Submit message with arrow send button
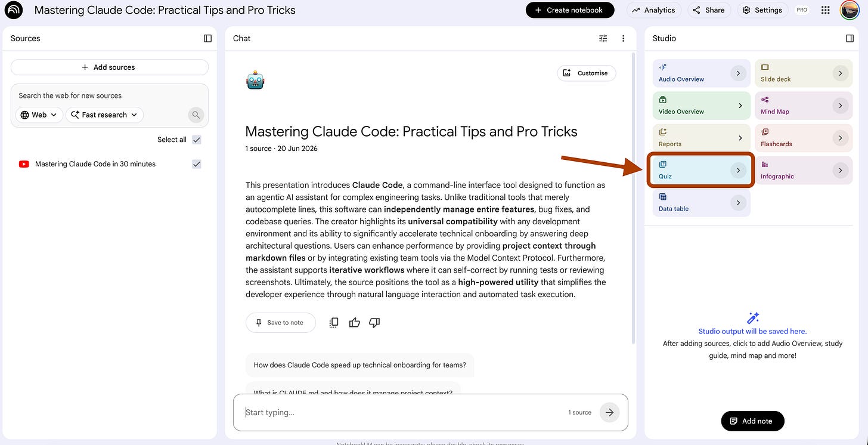Viewport: 868px width, 445px height. pyautogui.click(x=609, y=412)
